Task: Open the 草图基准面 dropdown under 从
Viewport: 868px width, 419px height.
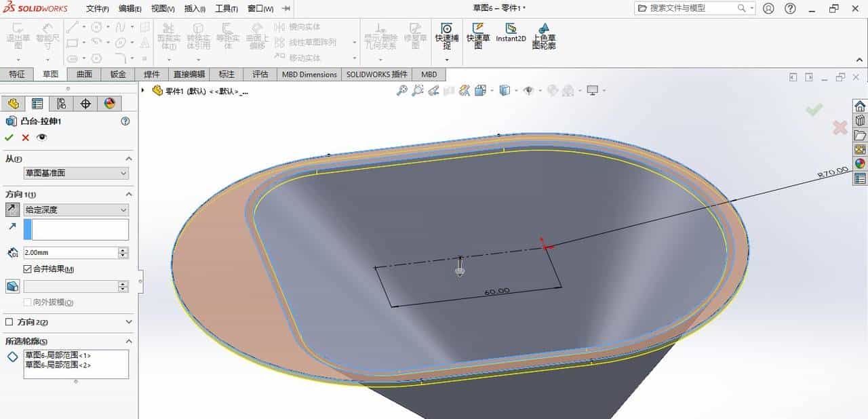Action: tap(75, 173)
